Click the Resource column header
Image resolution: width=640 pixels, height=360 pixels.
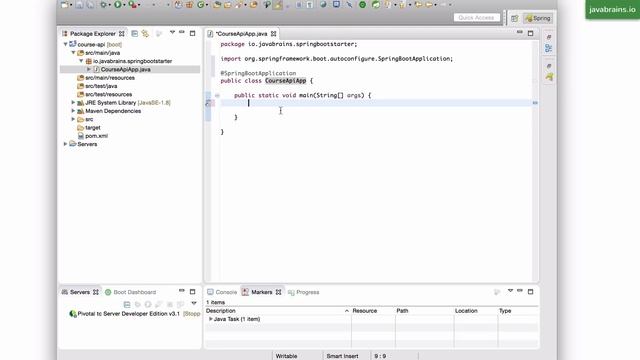tap(373, 311)
